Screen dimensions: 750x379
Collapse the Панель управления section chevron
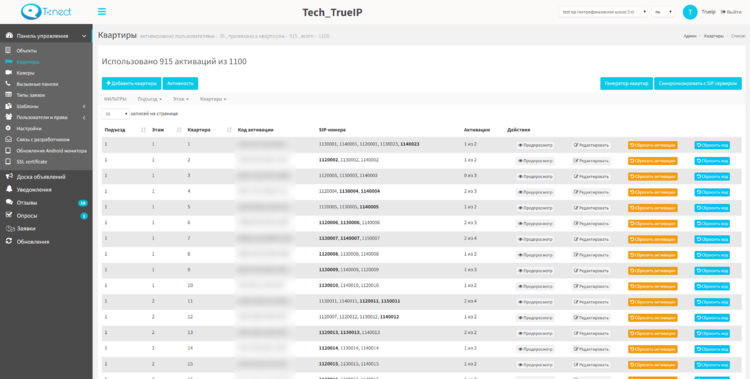84,36
